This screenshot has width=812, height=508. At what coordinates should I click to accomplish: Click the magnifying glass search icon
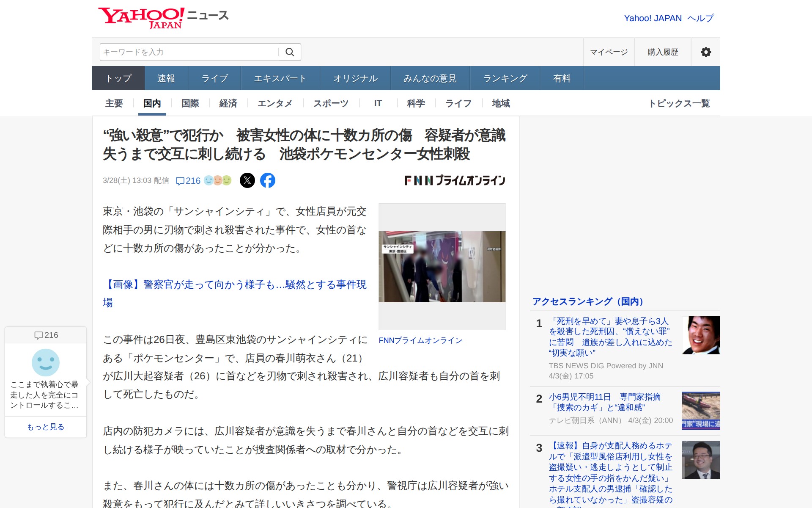click(x=290, y=52)
